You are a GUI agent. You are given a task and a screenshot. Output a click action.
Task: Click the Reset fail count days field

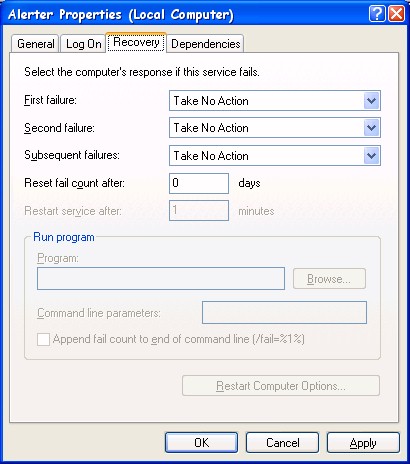tap(199, 183)
